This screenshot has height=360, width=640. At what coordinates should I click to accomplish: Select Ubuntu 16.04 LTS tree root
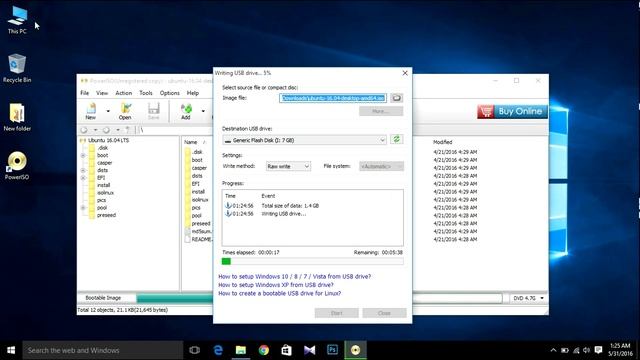108,140
